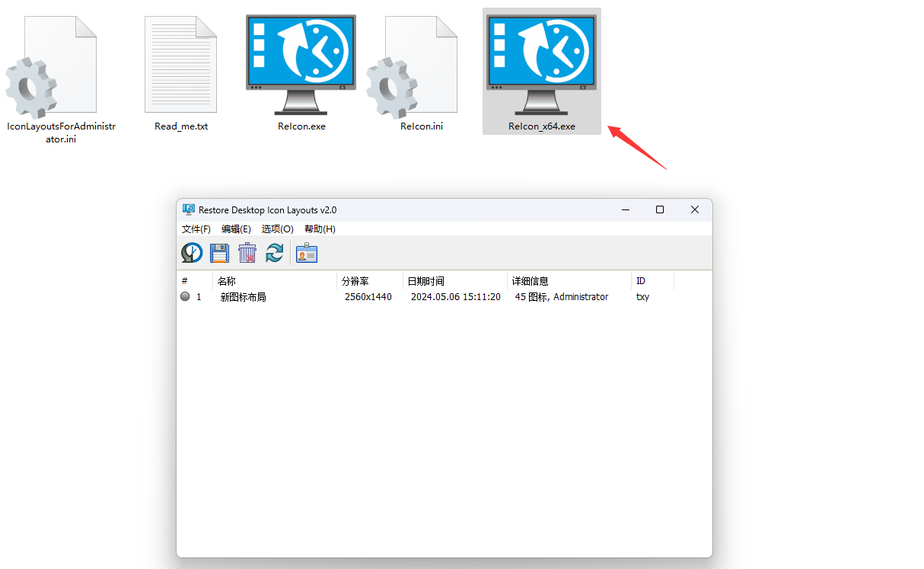Refresh the layout list with the green arrows icon

(274, 252)
